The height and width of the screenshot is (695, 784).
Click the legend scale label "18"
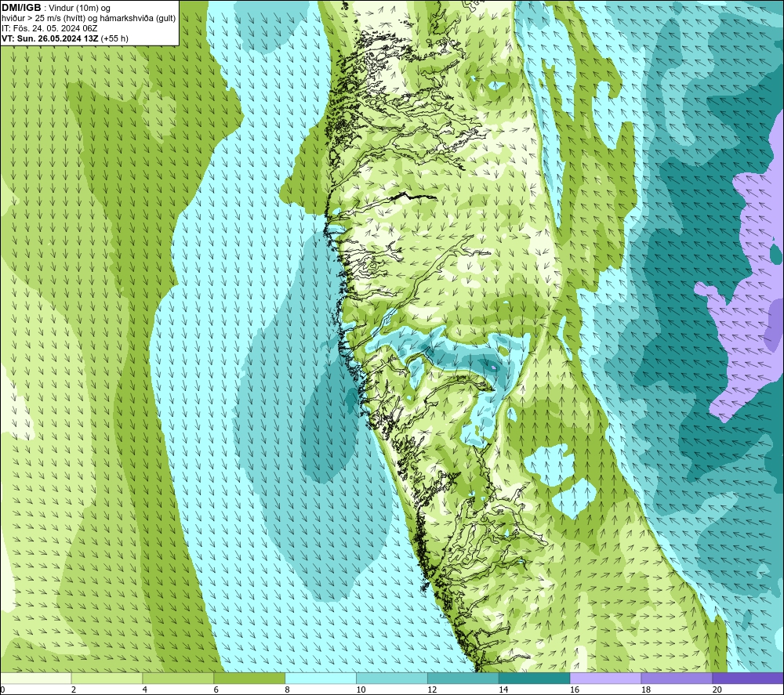[x=645, y=690]
